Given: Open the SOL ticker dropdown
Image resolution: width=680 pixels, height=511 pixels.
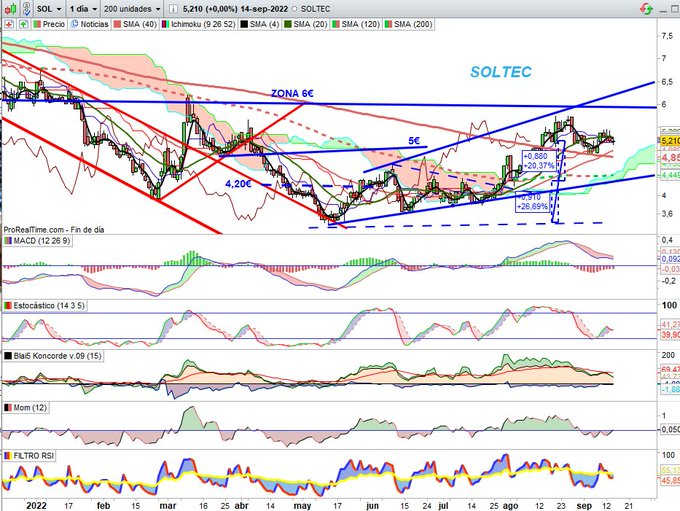Looking at the screenshot, I should 49,9.
